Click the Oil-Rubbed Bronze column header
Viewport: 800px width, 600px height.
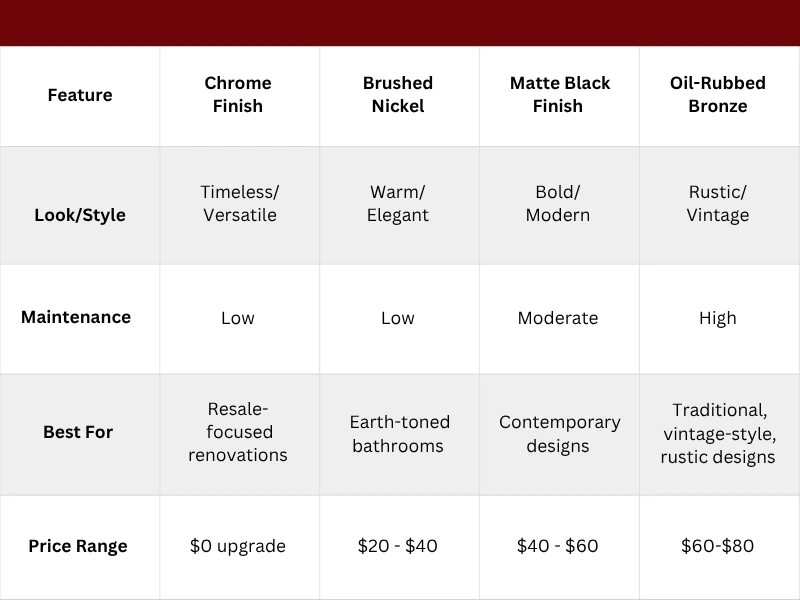[x=718, y=95]
